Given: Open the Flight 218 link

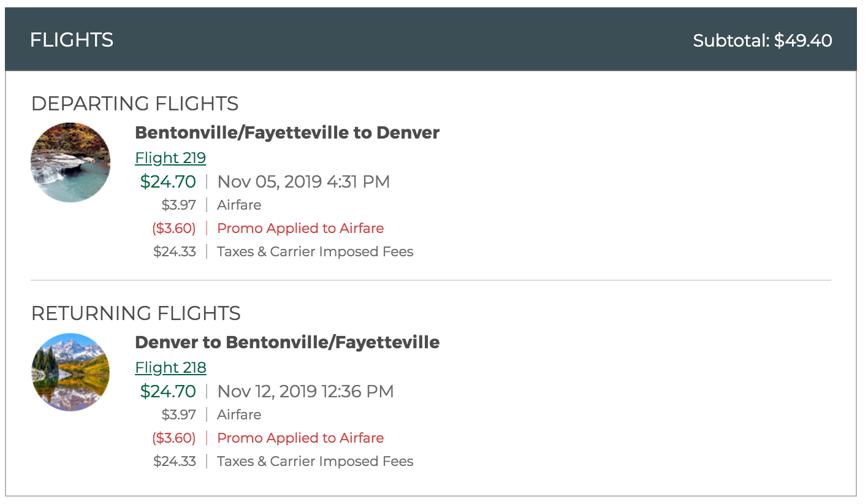Looking at the screenshot, I should click(170, 367).
